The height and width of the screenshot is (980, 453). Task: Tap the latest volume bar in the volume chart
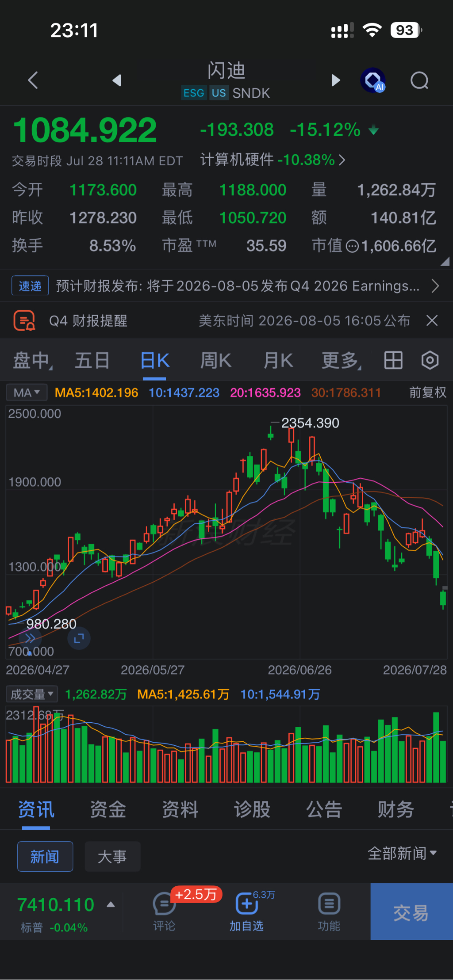pos(443,762)
